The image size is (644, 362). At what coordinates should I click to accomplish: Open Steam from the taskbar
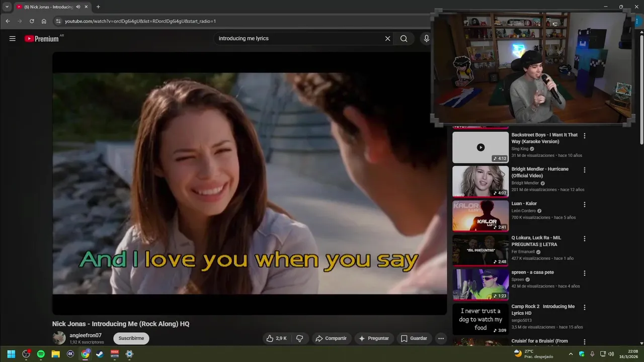coord(100,354)
